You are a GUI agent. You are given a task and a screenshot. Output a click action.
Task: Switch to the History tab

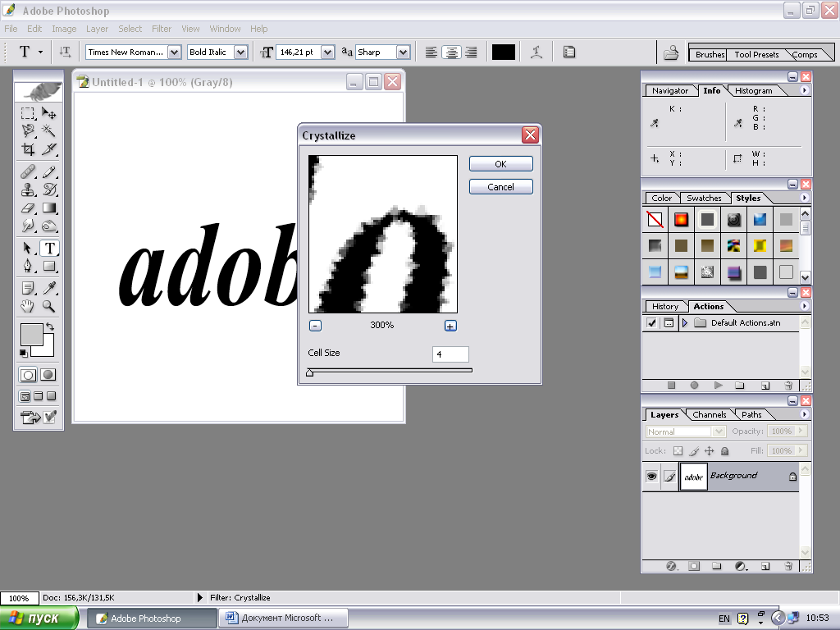[x=664, y=307]
